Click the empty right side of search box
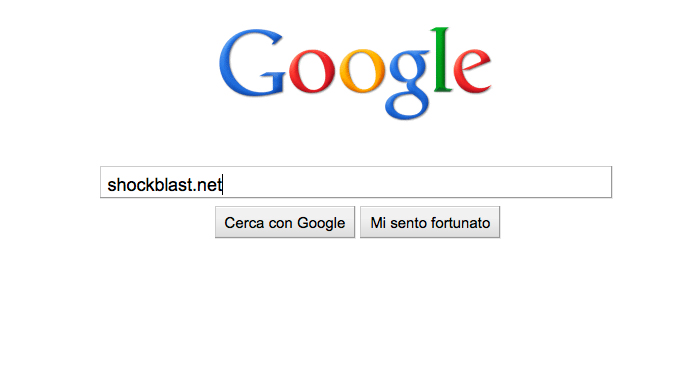This screenshot has height=365, width=697. click(418, 182)
